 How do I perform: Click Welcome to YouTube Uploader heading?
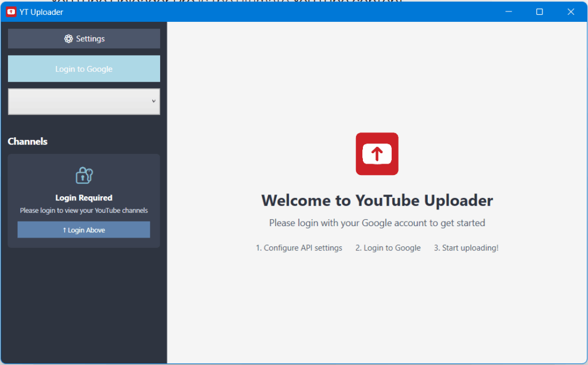377,200
